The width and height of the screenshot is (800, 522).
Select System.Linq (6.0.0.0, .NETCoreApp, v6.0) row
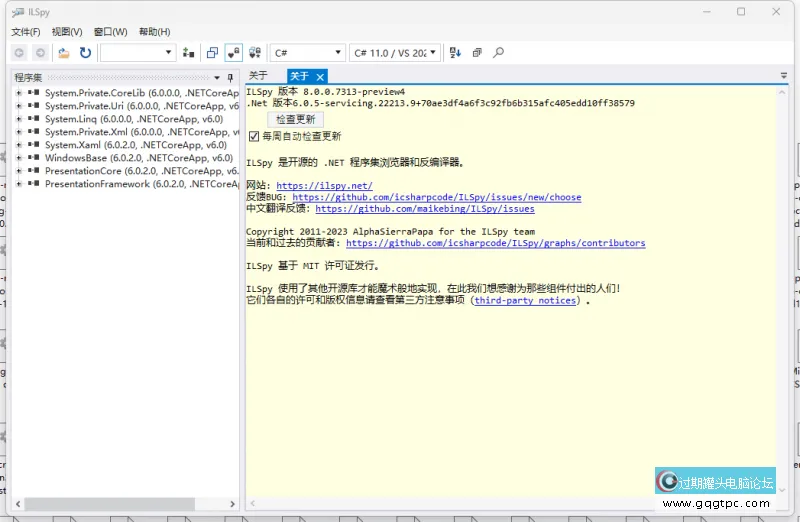click(134, 119)
